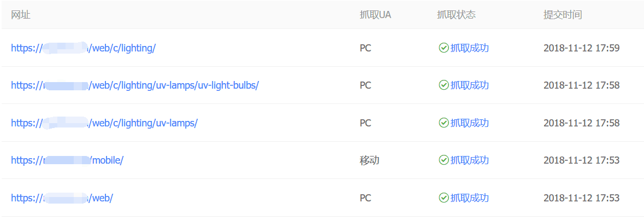Click the 提交时间 column header

[562, 15]
